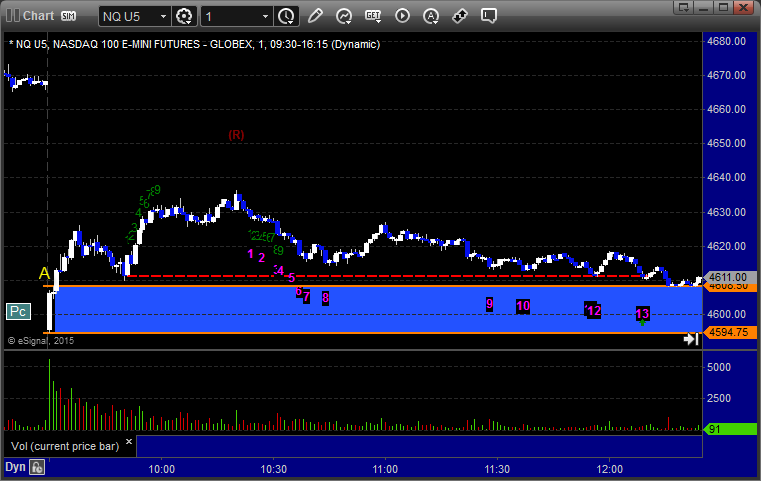Click the 11:00 time axis label
Viewport: 761px width, 481px height.
coord(385,469)
